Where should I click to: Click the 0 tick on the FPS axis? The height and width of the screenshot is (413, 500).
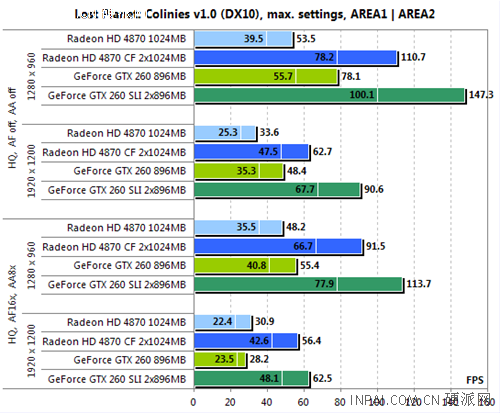[x=193, y=402]
